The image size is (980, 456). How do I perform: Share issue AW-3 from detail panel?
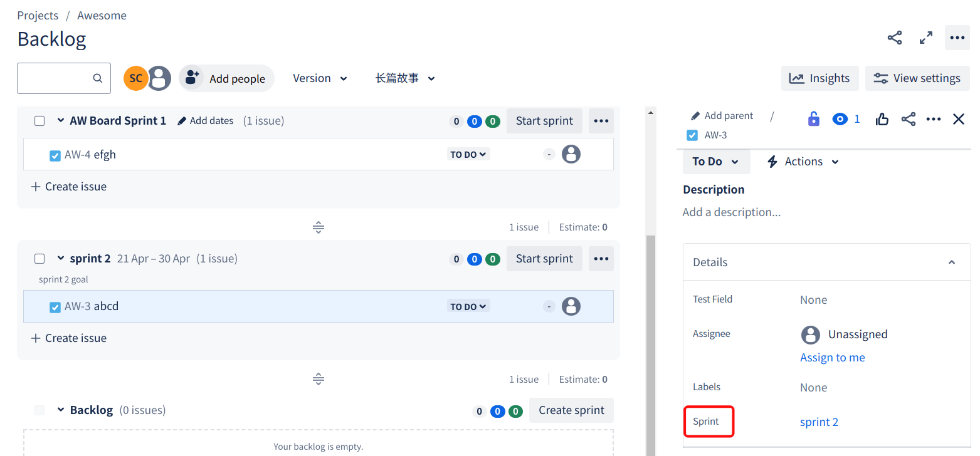(x=909, y=118)
